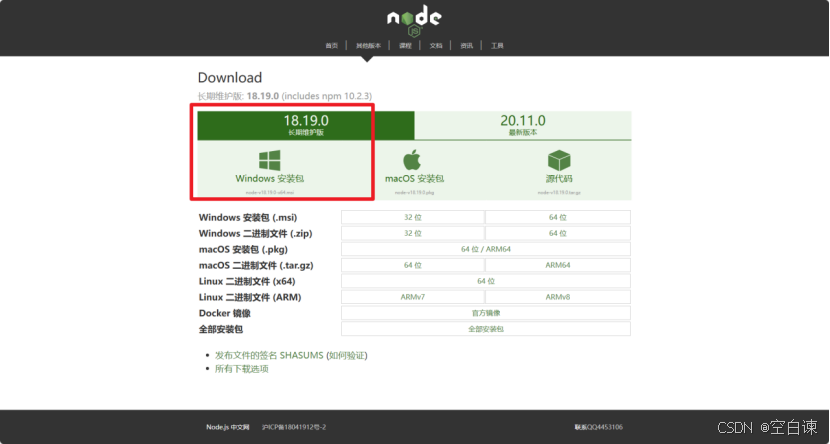Click the Node.js 中文网 footer text
This screenshot has height=444, width=830.
(228, 427)
